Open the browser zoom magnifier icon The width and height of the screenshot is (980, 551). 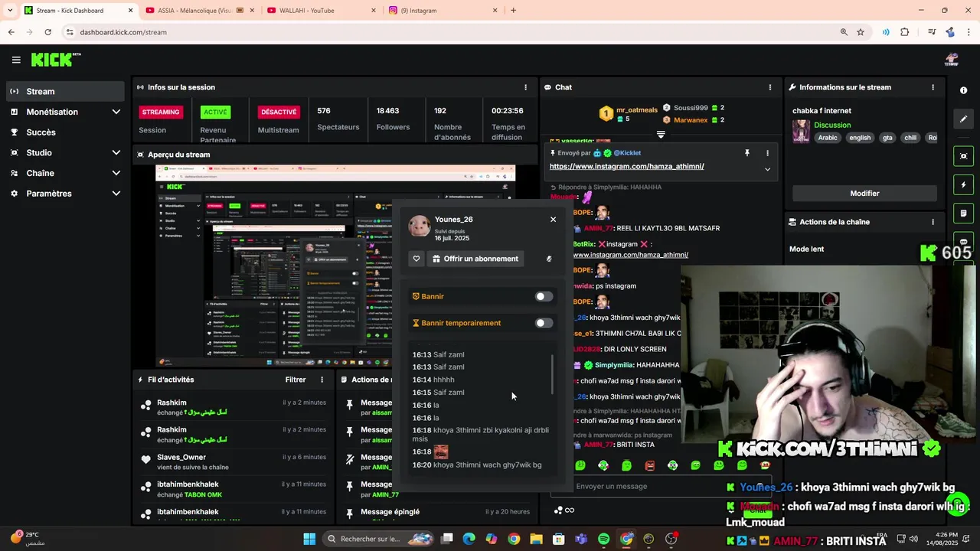pyautogui.click(x=844, y=32)
